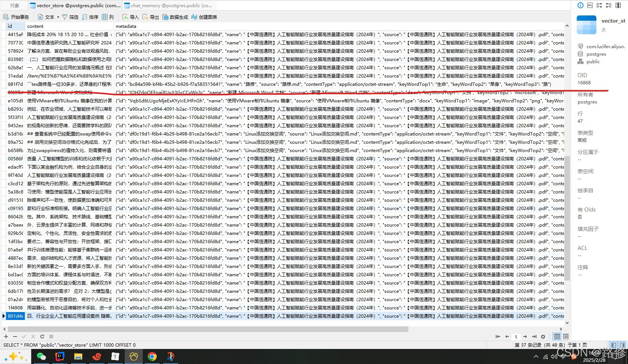This screenshot has width=628, height=364.
Task: Open the fourth icon in the info pane header
Action: [608, 5]
